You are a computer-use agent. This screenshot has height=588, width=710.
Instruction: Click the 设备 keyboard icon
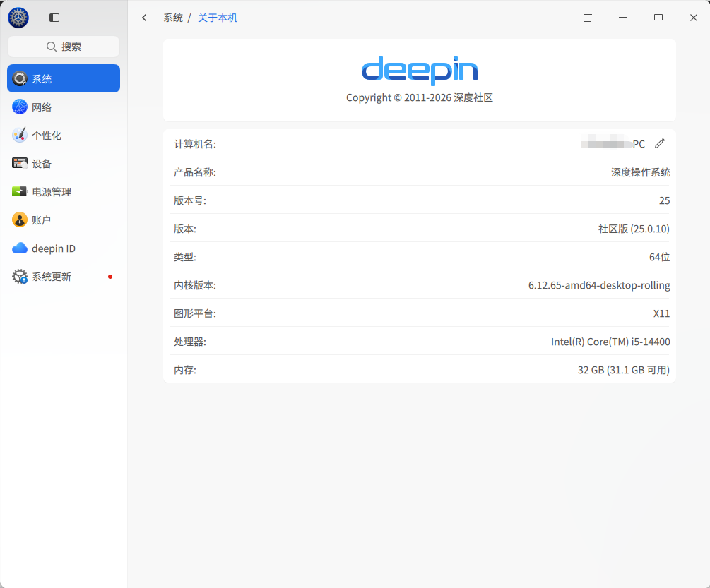(x=20, y=163)
